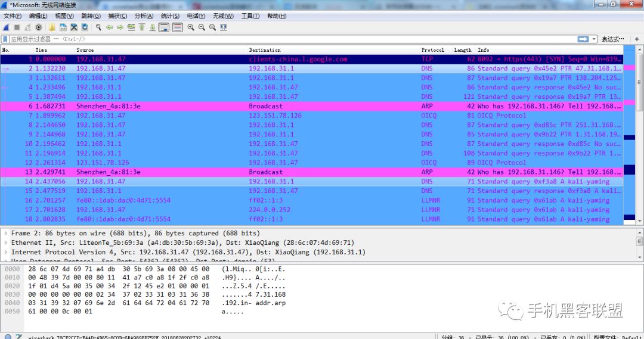Zoom in on main window text

191,27
